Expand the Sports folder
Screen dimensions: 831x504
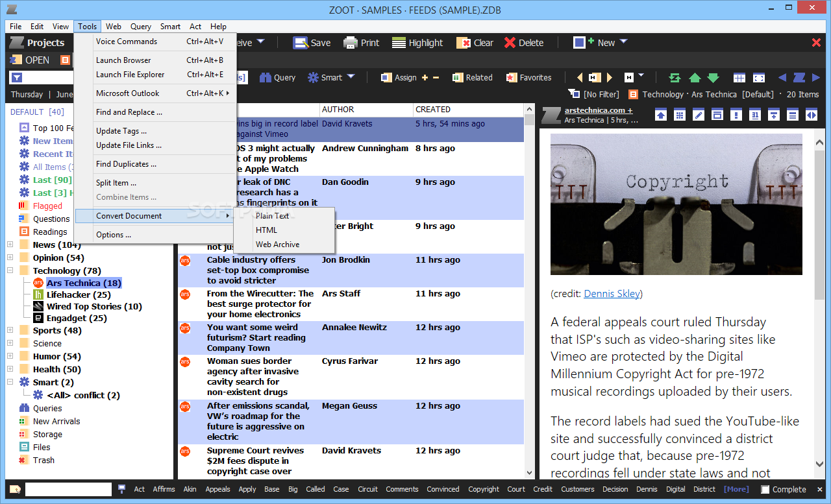(x=10, y=330)
